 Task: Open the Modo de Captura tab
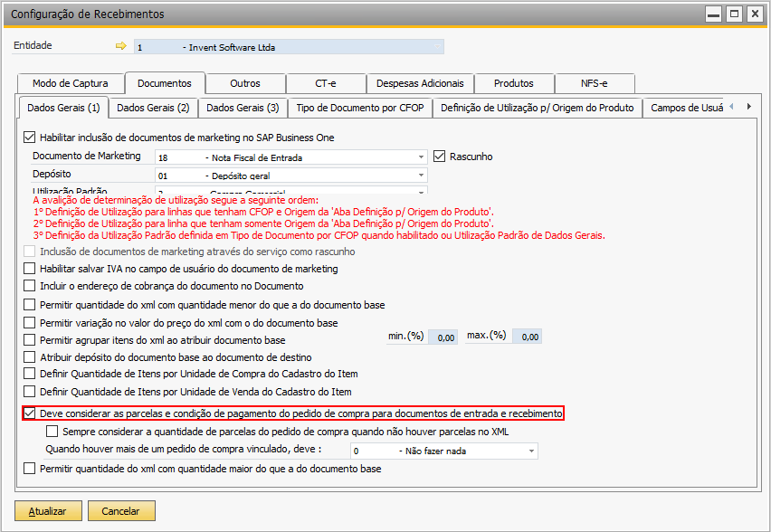click(71, 83)
